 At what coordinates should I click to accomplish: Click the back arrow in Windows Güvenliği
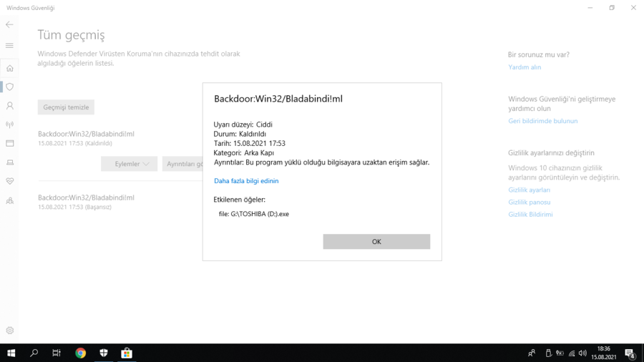point(9,24)
